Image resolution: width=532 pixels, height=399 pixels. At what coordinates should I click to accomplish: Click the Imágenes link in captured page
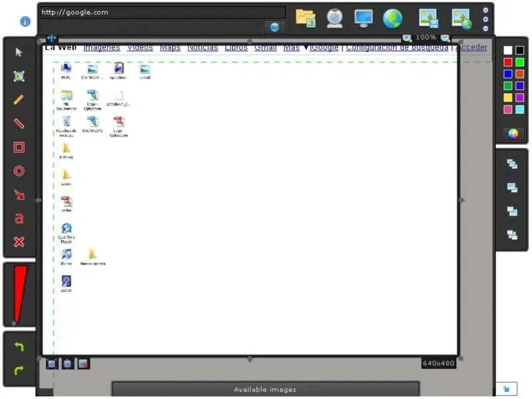pos(102,47)
